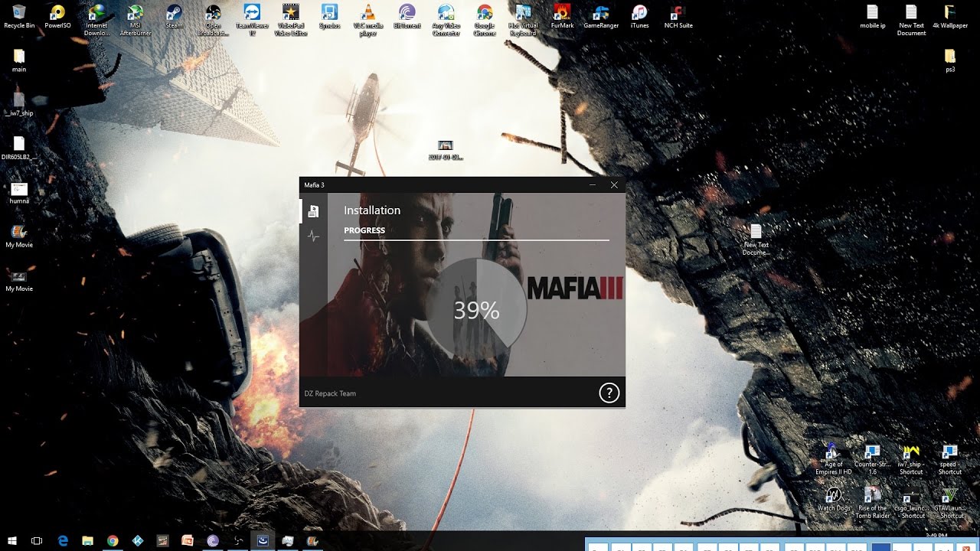980x551 pixels.
Task: Open the iTunes desktop icon
Action: [639, 16]
